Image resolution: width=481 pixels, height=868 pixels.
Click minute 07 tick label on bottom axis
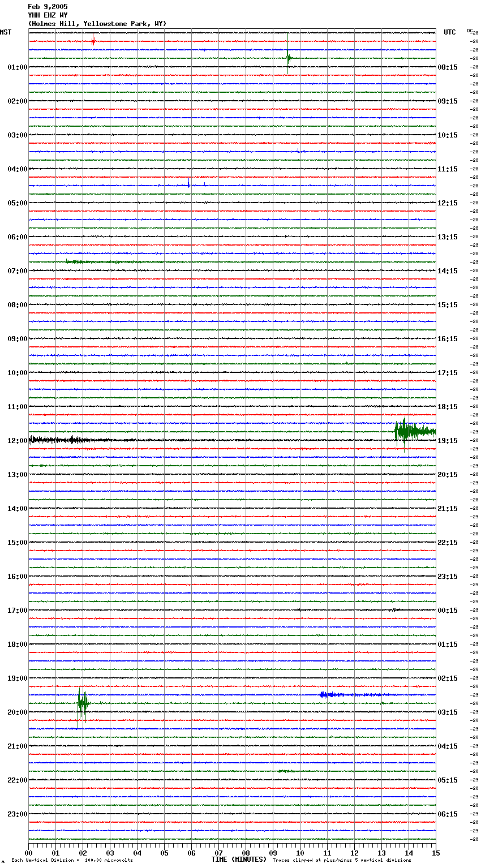(x=218, y=853)
